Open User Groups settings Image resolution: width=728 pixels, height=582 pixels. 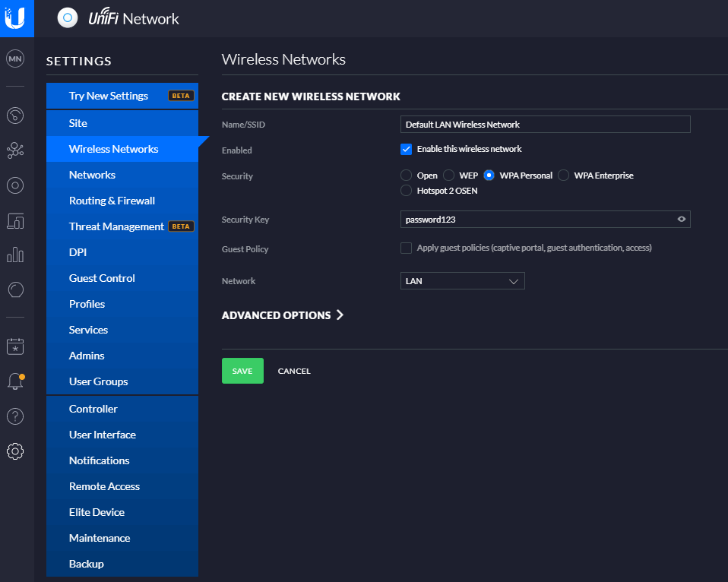[x=122, y=381]
